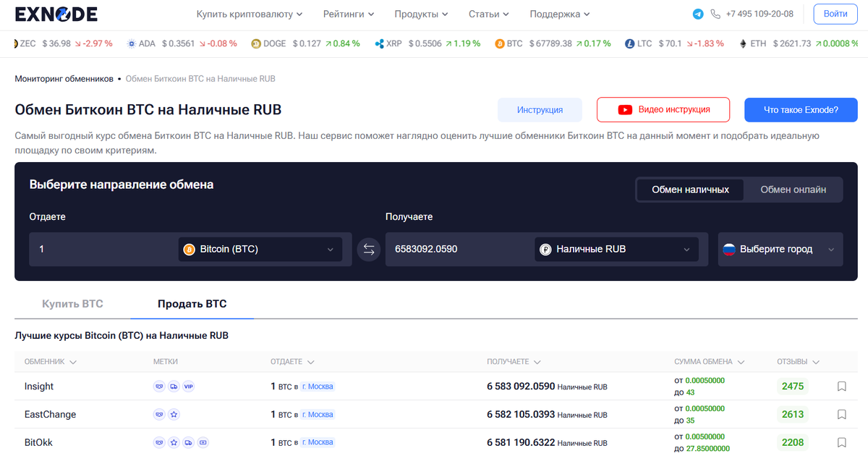
Task: Switch to the Купить BTC tab
Action: 72,304
